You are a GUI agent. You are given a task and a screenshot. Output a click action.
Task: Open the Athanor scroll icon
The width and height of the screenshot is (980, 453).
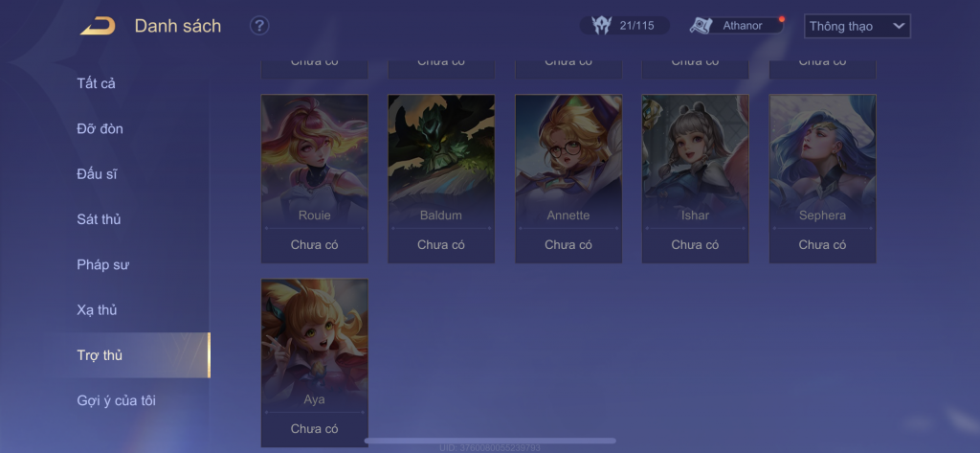[x=702, y=26]
